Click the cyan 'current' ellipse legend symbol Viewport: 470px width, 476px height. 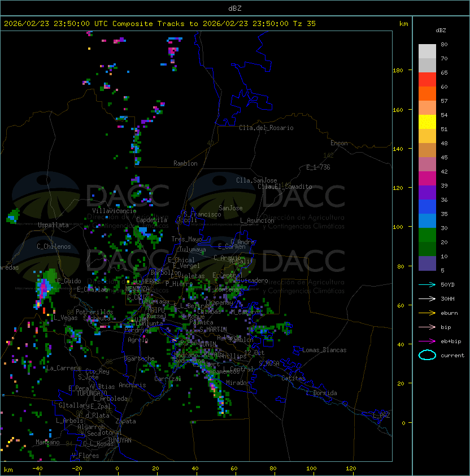coord(427,355)
